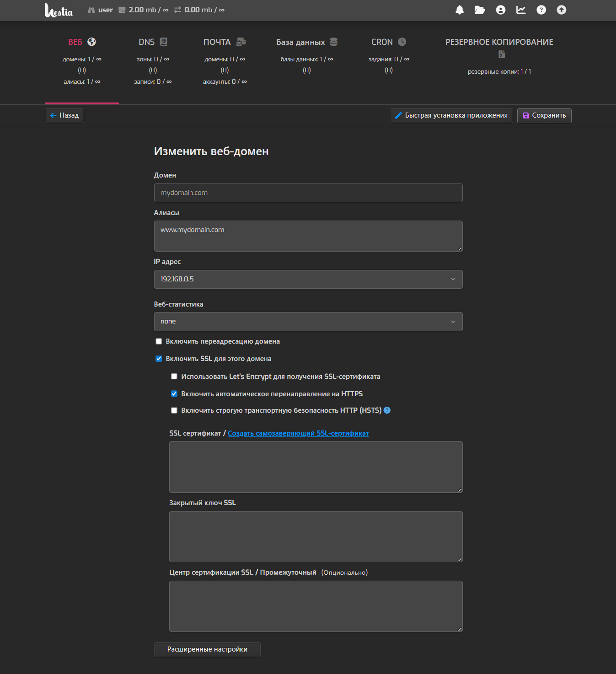Click 'аккаунты: 0 / ∞' text

[225, 81]
